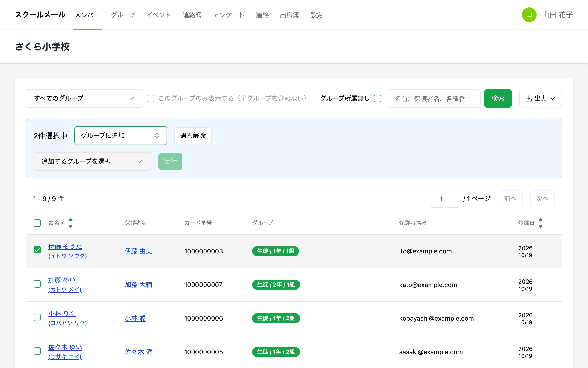Focus the name search input field

coord(434,98)
